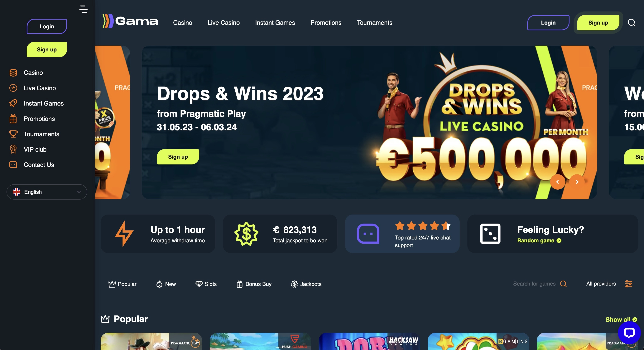The width and height of the screenshot is (644, 350).
Task: Switch to the Bonus Buy tab
Action: point(254,284)
